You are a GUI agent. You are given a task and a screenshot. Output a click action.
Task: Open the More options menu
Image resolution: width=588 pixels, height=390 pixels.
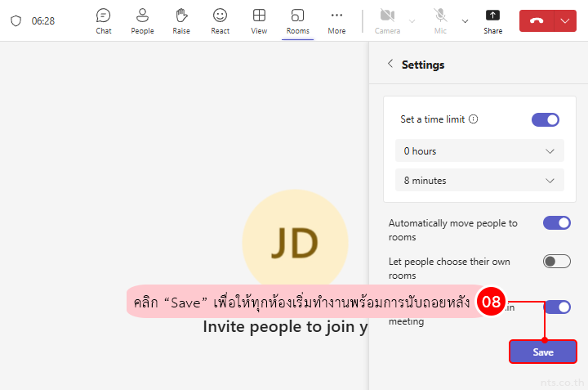336,20
